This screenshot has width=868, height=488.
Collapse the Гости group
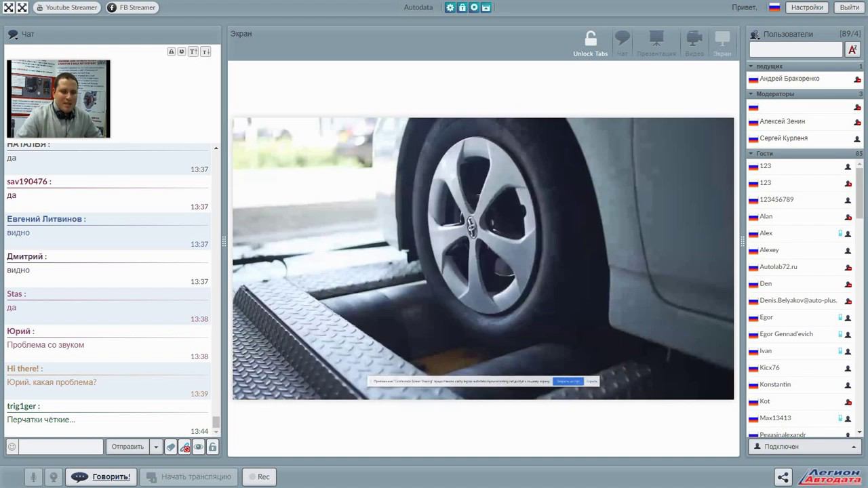751,154
